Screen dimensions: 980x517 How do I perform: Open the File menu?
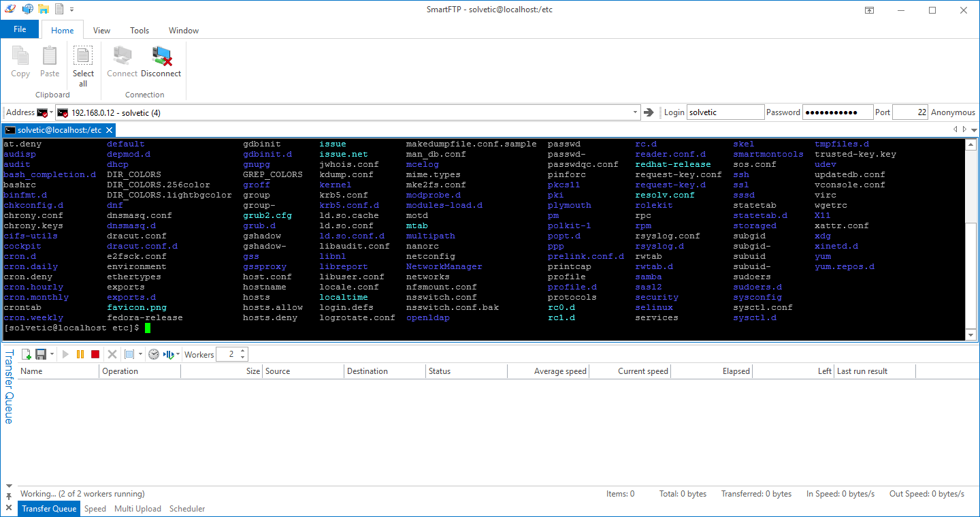(20, 29)
